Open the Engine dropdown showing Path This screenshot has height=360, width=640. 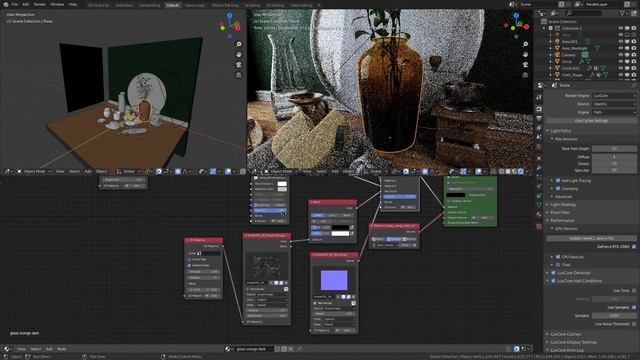614,112
